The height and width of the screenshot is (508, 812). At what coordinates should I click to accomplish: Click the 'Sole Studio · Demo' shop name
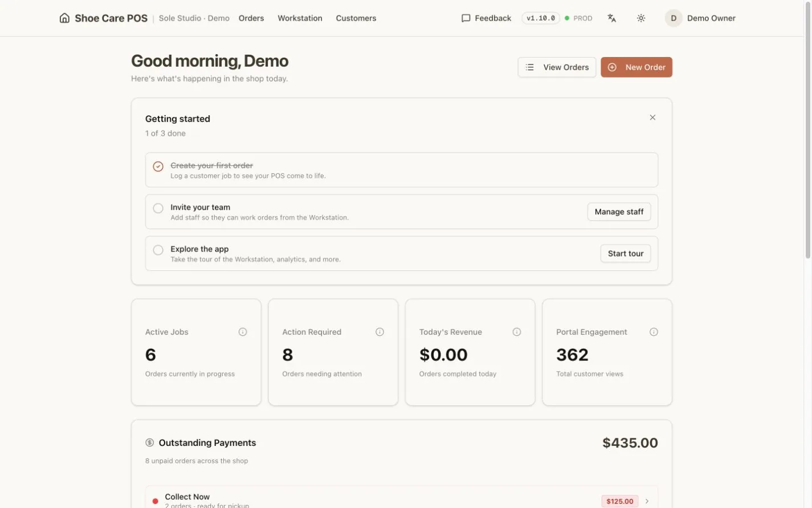(194, 18)
